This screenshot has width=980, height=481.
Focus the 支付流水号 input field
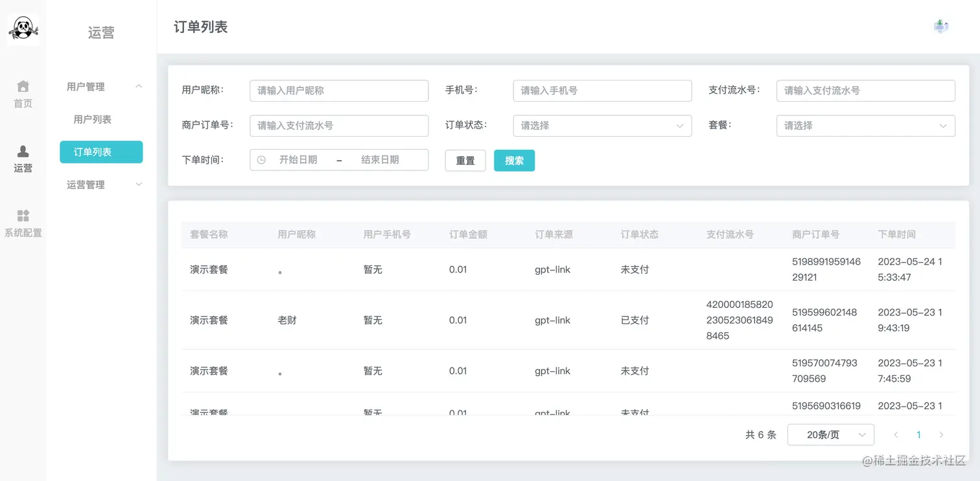coord(866,91)
